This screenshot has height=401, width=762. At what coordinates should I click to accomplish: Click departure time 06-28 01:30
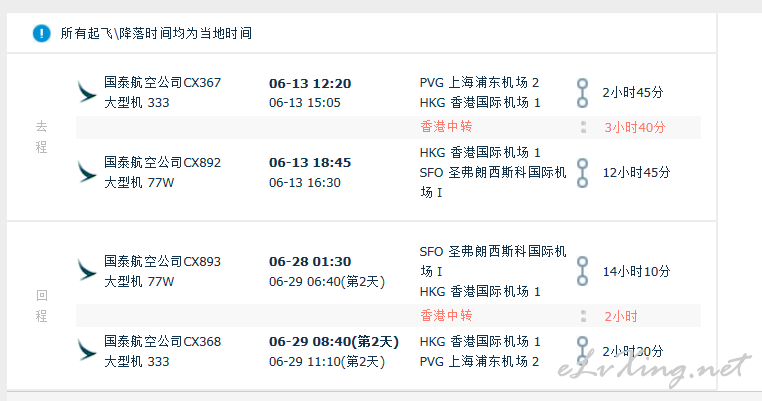click(x=310, y=262)
